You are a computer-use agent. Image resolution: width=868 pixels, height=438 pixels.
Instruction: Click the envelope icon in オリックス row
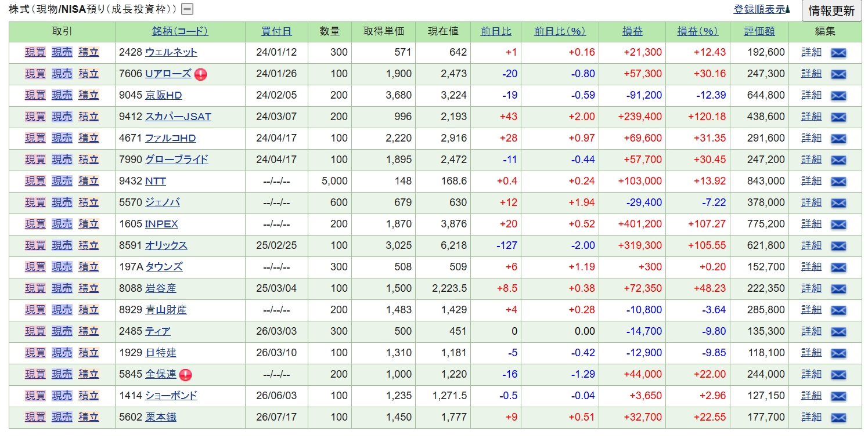pos(838,246)
